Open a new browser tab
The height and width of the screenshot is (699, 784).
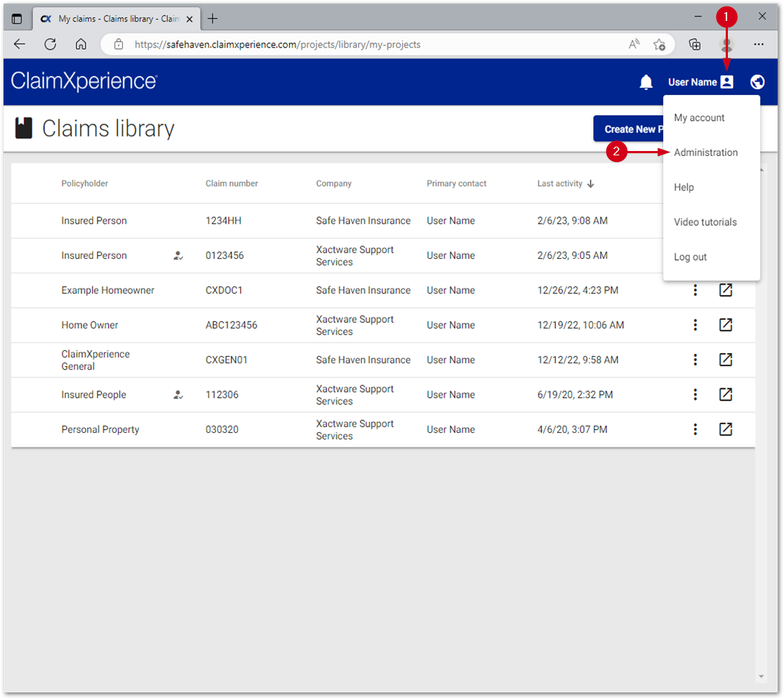(212, 19)
